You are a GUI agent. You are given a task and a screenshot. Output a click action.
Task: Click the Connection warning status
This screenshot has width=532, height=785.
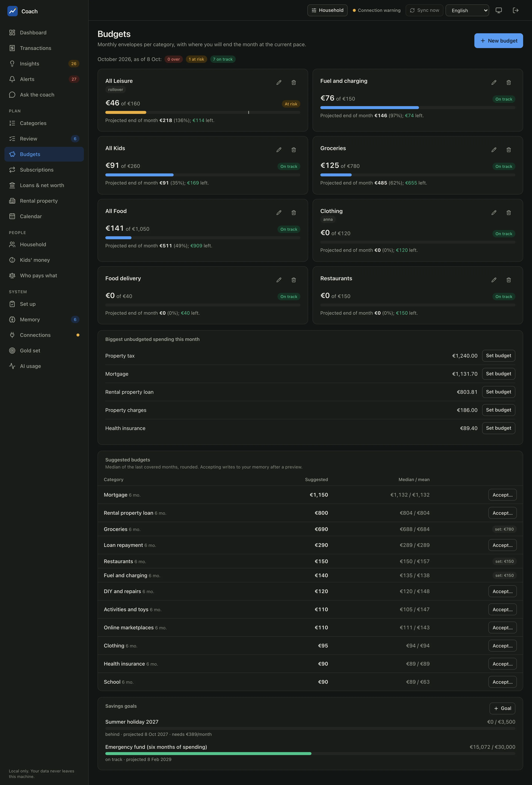coord(376,11)
